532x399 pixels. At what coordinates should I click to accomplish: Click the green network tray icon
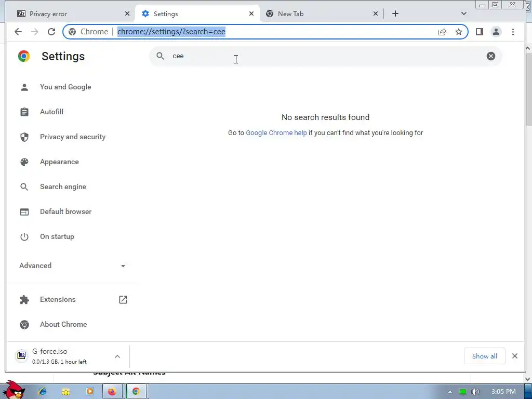(462, 392)
